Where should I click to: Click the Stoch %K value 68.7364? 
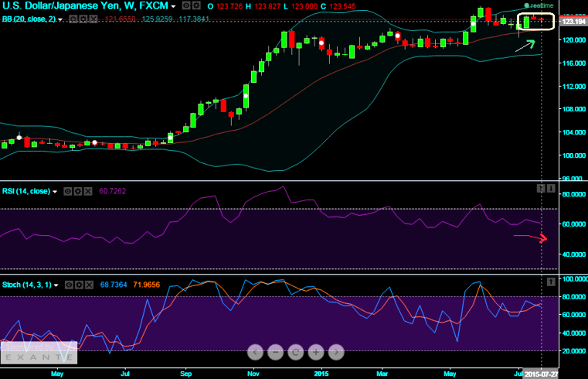[x=114, y=285]
